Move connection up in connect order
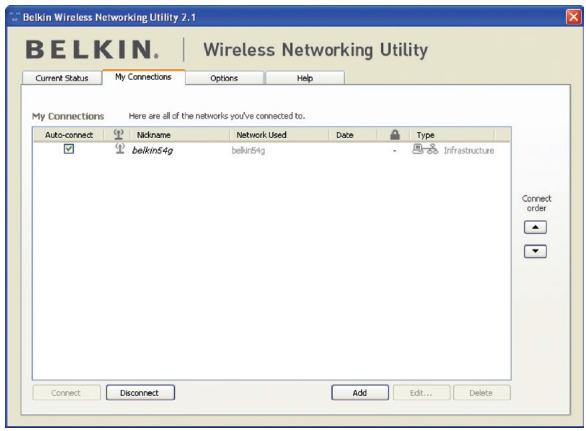This screenshot has width=586, height=431. click(x=535, y=227)
